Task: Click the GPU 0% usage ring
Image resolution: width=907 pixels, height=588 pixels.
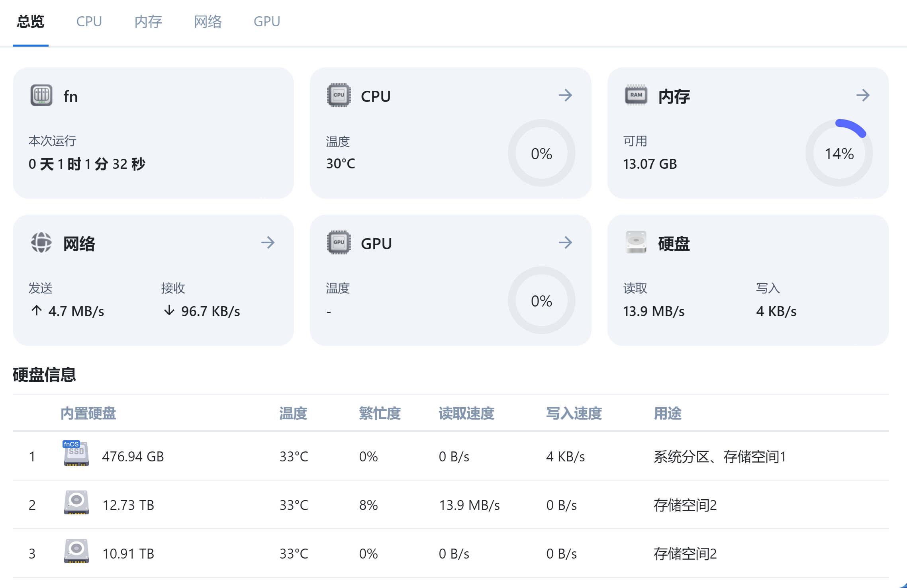Action: coord(541,301)
